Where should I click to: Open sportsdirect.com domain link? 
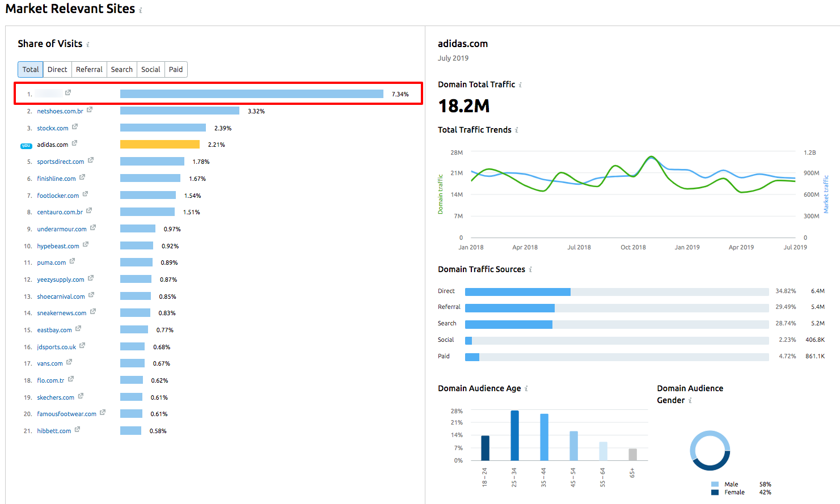(61, 162)
